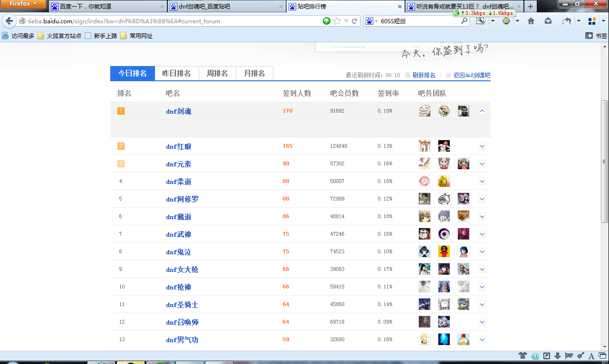
Task: Open downloads via down-arrow status icon
Action: (558, 355)
